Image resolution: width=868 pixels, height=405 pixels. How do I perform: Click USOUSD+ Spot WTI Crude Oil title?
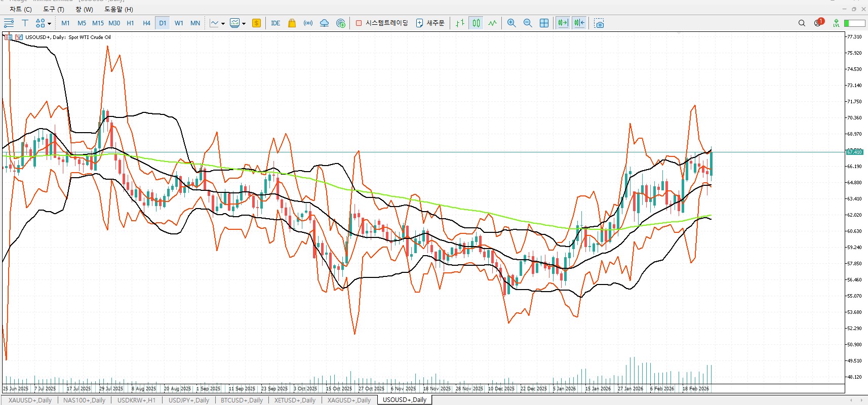68,37
